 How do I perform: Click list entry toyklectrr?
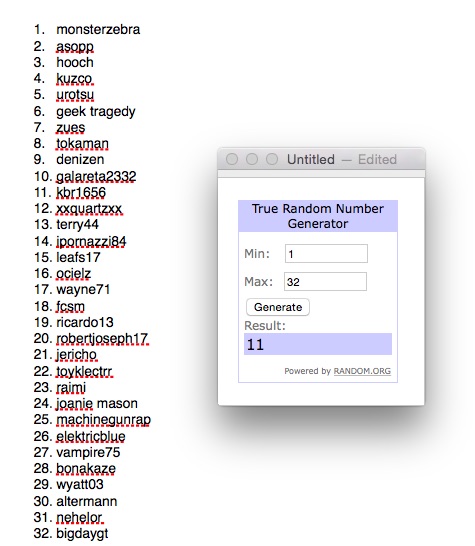tap(84, 372)
